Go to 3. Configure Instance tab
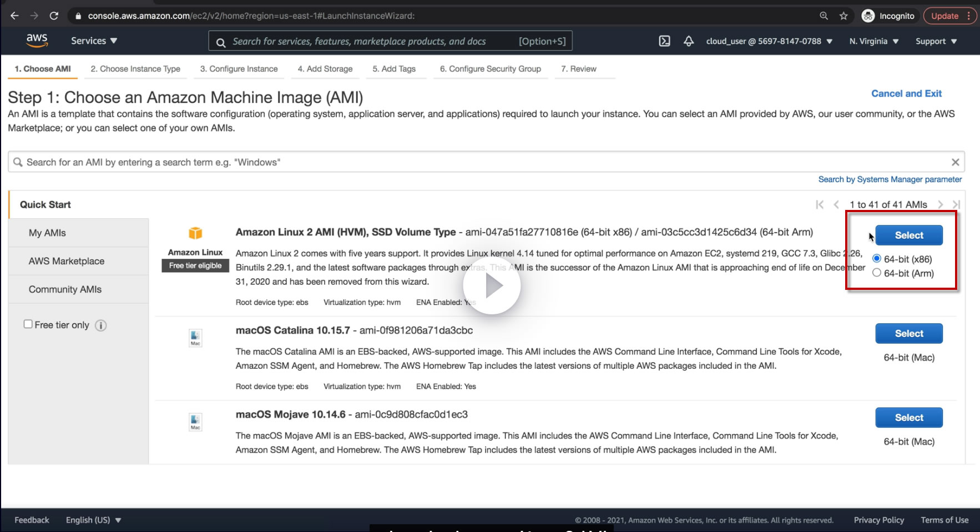980x532 pixels. click(239, 69)
